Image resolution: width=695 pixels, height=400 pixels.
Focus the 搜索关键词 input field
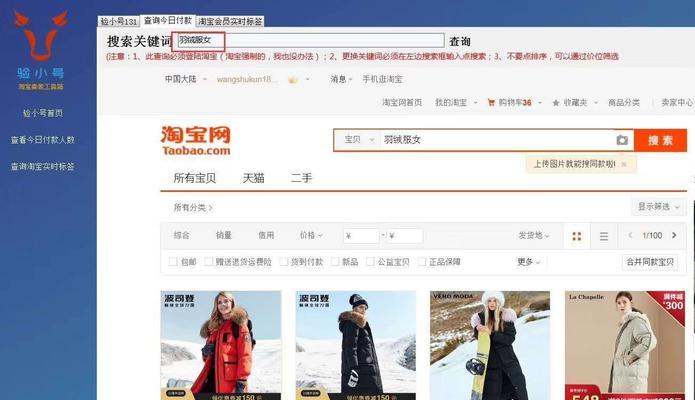311,40
